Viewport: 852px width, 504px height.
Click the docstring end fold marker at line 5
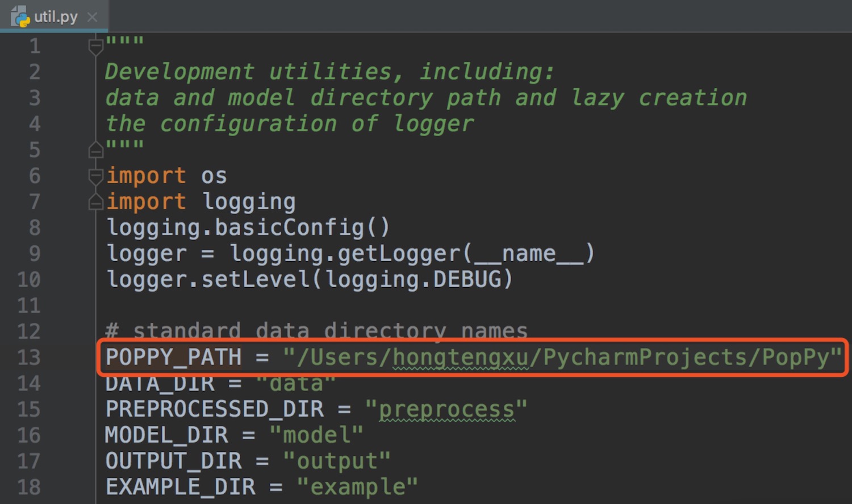click(96, 149)
